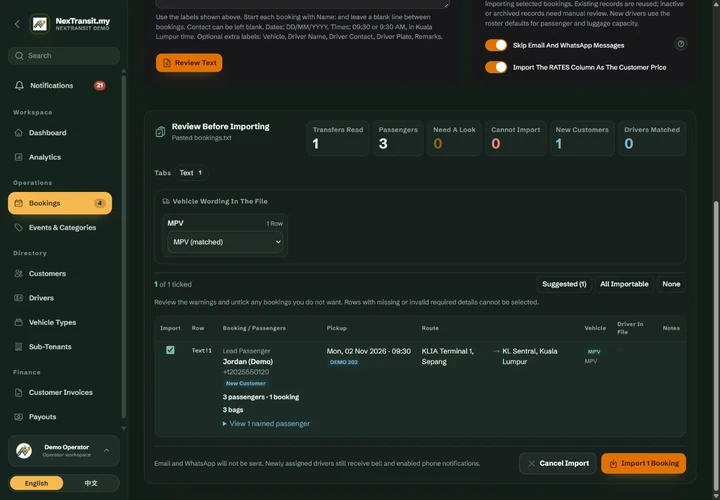Viewport: 720px width, 500px height.
Task: Click the Bookings calendar icon
Action: [18, 203]
